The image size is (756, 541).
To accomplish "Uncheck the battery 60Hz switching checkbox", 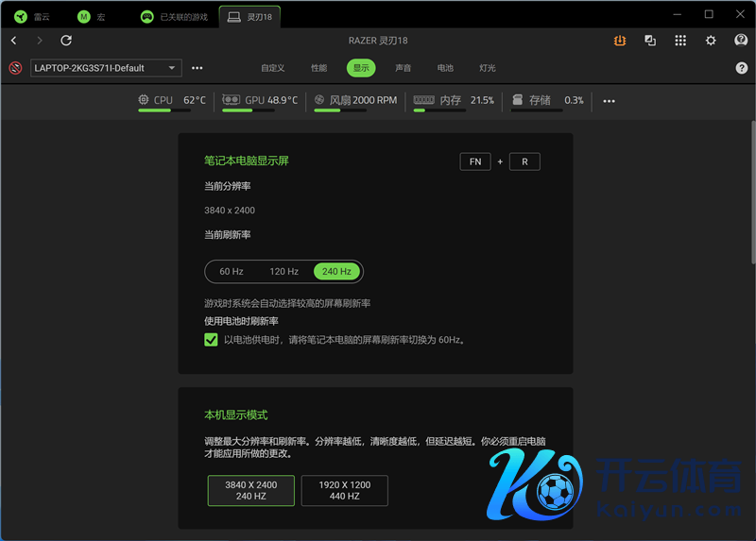I will (212, 340).
